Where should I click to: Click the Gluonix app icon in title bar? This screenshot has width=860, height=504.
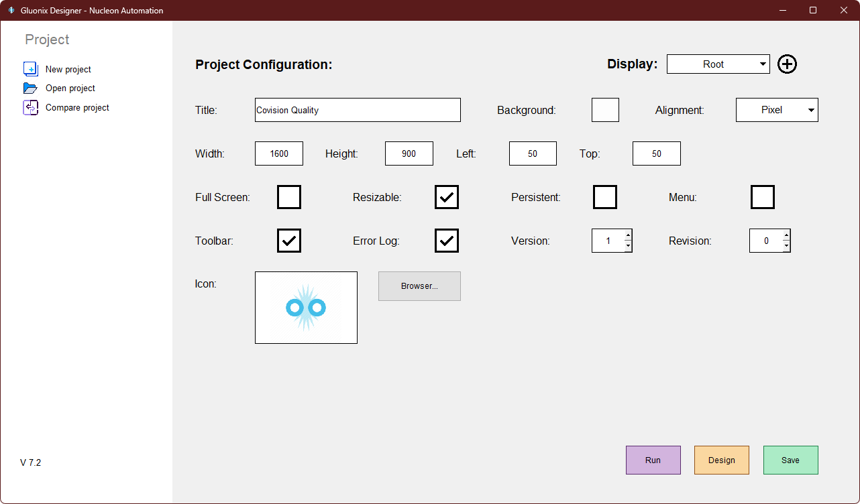11,10
